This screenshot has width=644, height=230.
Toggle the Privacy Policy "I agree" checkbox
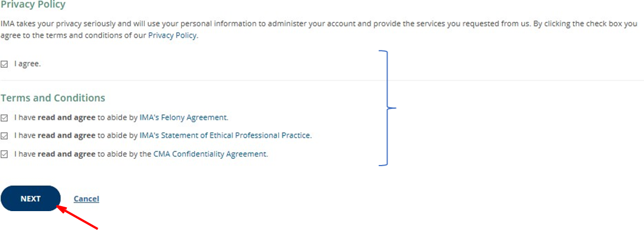click(x=4, y=64)
